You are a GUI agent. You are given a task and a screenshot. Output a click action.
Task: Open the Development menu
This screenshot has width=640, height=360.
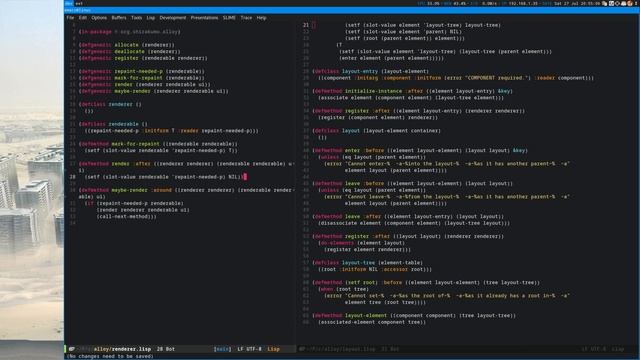173,18
